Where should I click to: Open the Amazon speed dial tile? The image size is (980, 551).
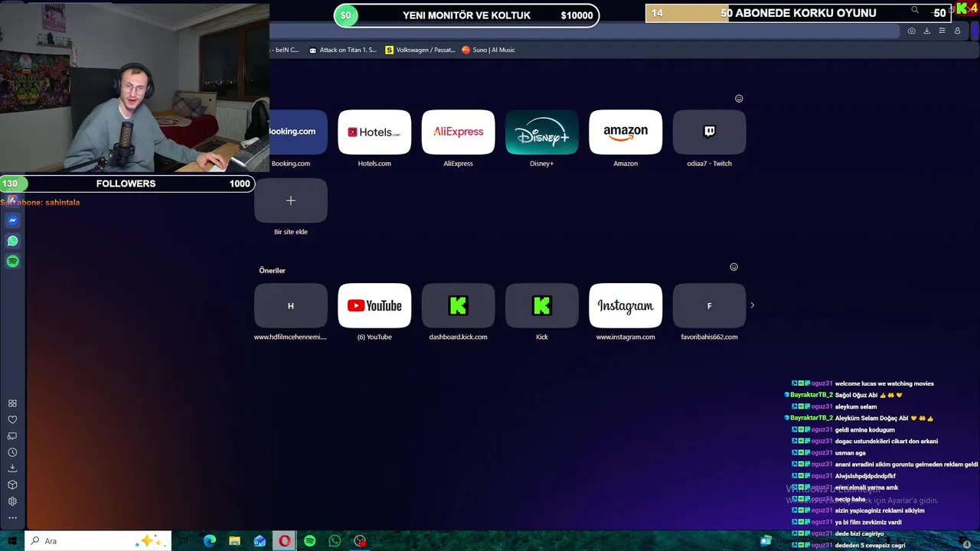626,132
